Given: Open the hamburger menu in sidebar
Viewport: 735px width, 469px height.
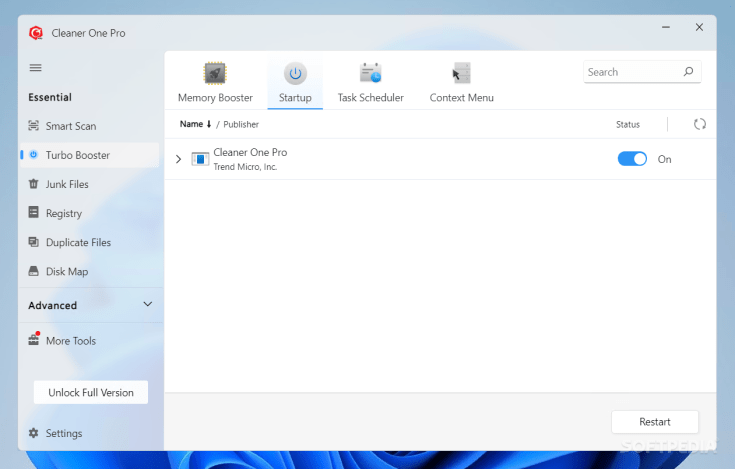Looking at the screenshot, I should pyautogui.click(x=36, y=67).
